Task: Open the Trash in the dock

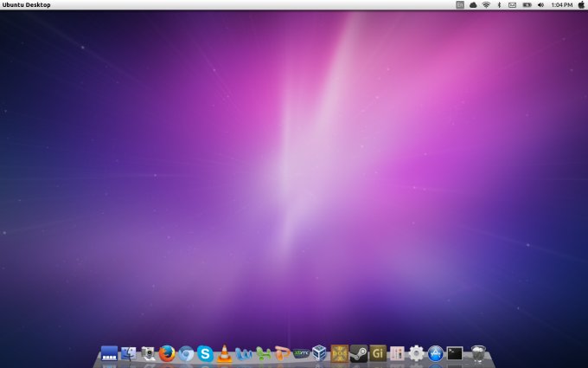Action: (478, 353)
